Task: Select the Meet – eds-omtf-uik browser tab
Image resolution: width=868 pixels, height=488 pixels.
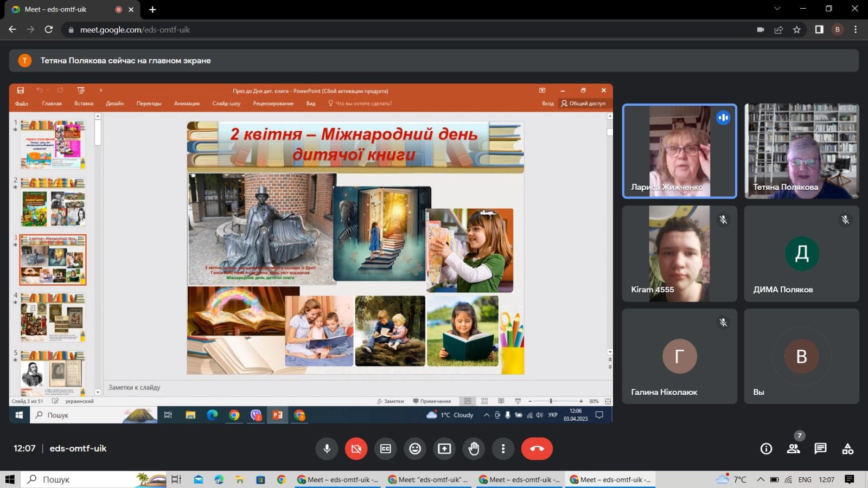Action: [x=65, y=9]
